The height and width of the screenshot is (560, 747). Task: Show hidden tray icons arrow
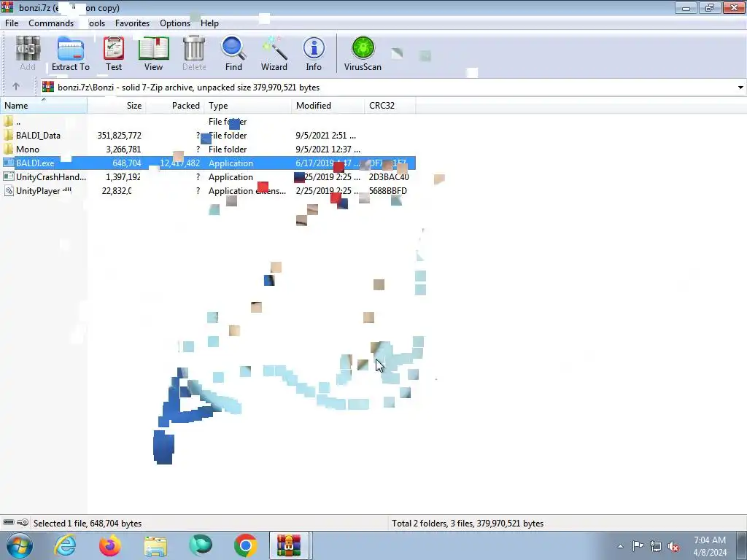pyautogui.click(x=620, y=546)
